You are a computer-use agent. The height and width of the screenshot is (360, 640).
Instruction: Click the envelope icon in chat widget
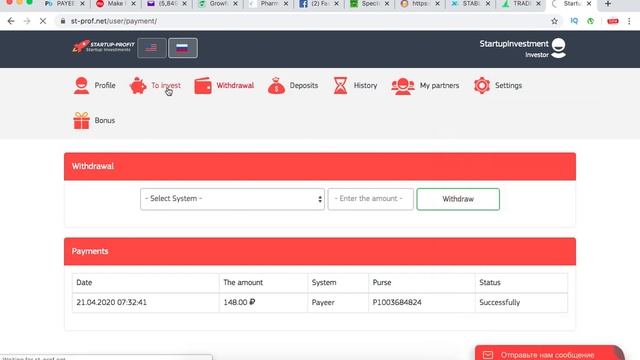488,355
